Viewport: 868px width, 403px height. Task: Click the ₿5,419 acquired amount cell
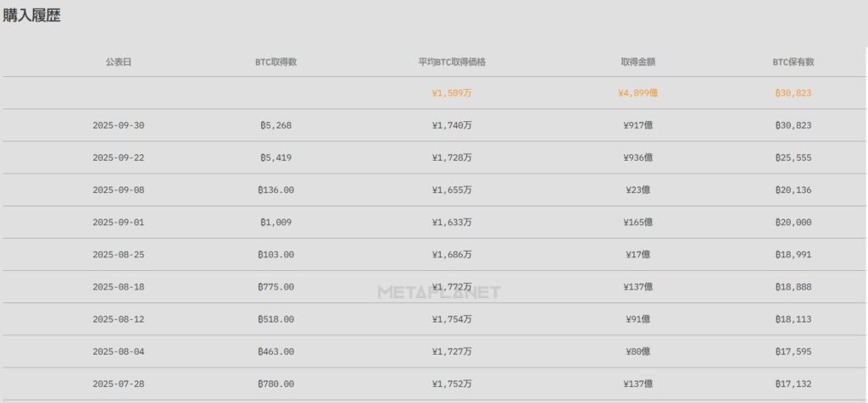tap(275, 157)
